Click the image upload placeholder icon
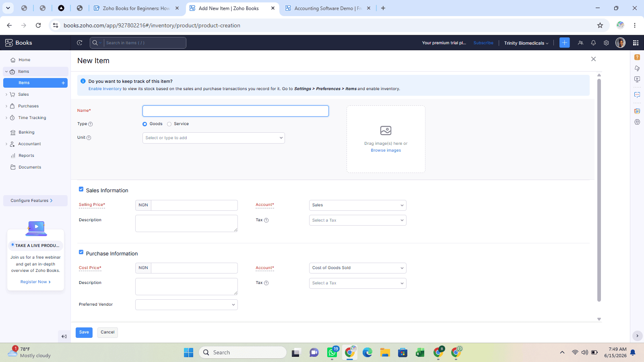Image resolution: width=644 pixels, height=362 pixels. [386, 130]
